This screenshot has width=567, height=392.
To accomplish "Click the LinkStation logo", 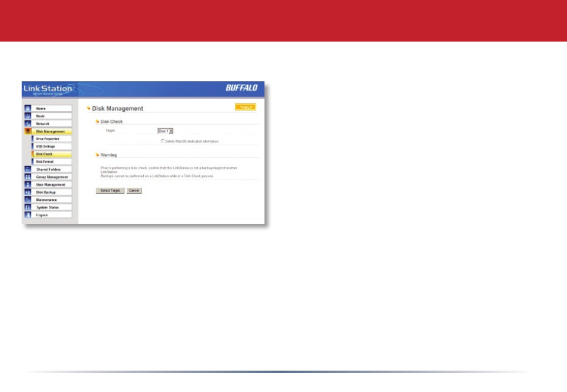I will [48, 89].
